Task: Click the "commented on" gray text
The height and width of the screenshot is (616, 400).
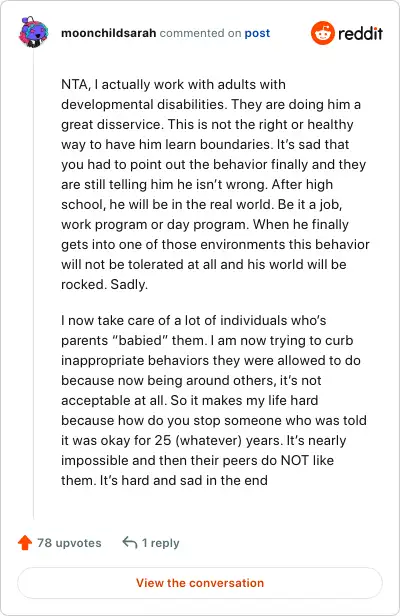Action: [200, 33]
